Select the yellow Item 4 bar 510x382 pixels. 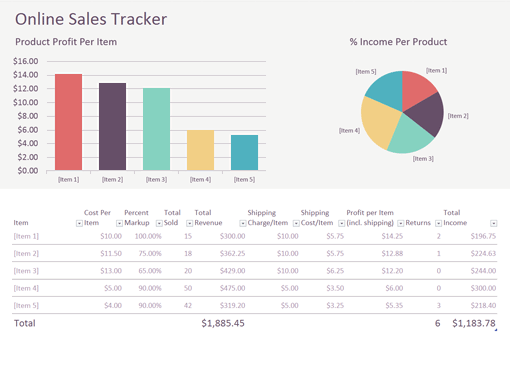(x=200, y=150)
